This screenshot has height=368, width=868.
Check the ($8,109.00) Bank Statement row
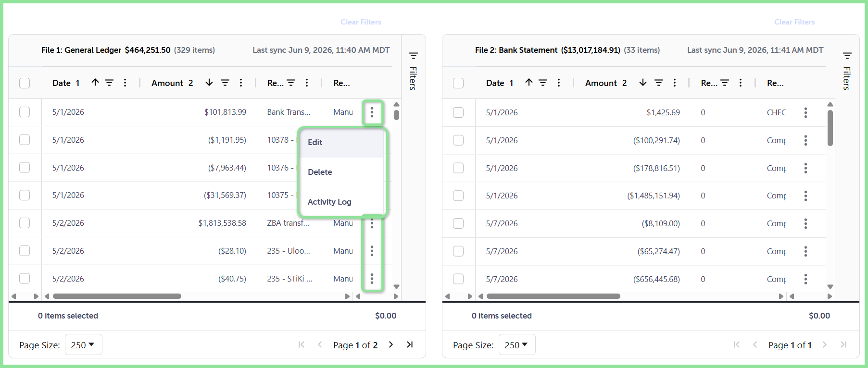[x=458, y=223]
